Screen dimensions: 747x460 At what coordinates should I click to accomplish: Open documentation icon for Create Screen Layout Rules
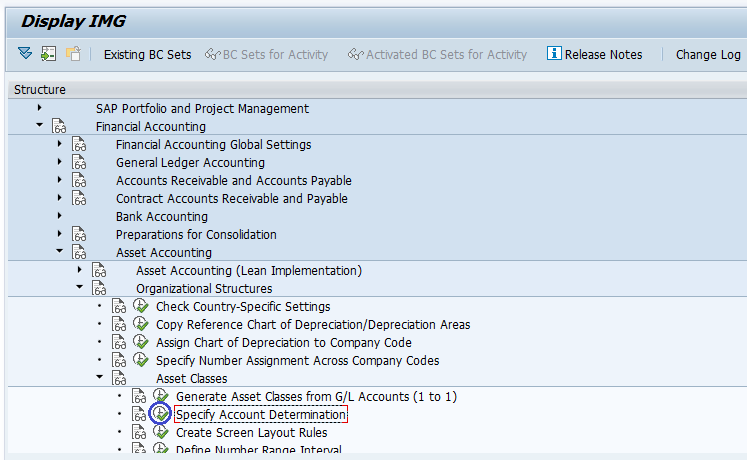point(139,432)
